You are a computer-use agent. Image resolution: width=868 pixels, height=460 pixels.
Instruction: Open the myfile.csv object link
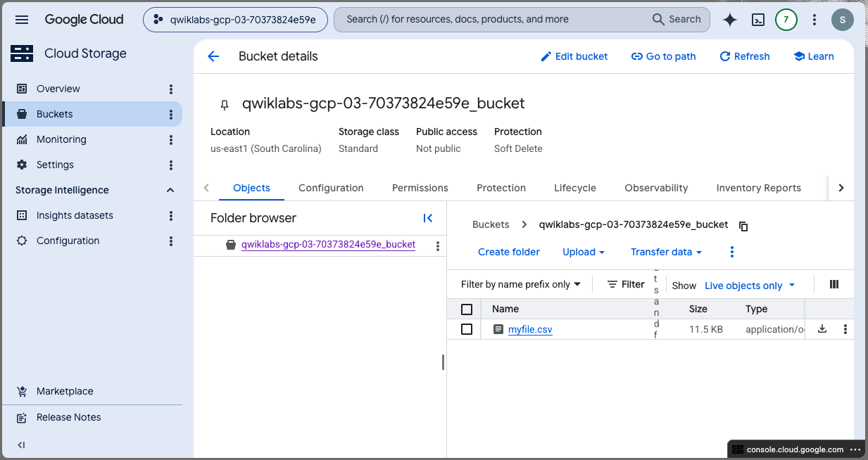coord(530,329)
